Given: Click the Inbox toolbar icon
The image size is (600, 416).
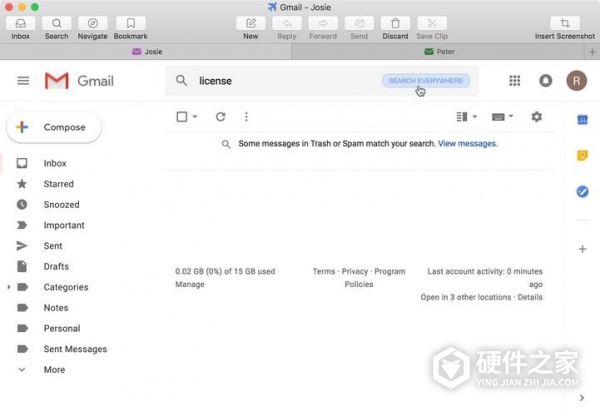Looking at the screenshot, I should tap(20, 23).
